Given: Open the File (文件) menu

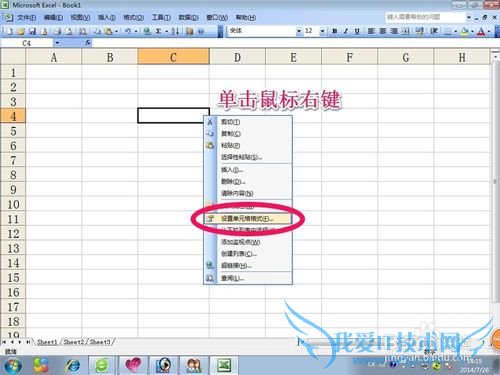Looking at the screenshot, I should (x=26, y=17).
